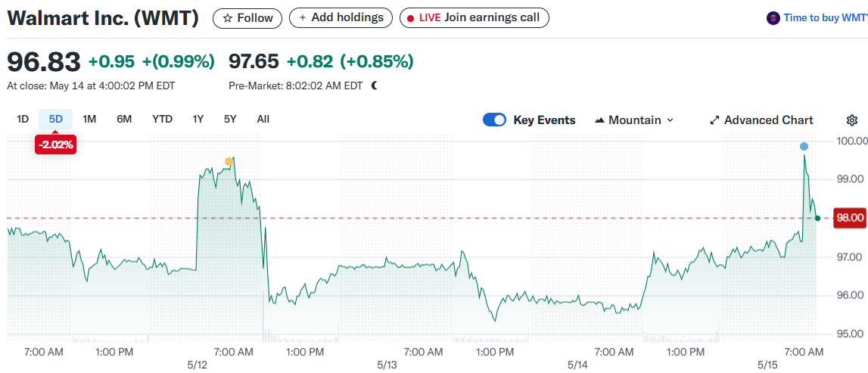Toggle the Key Events switch
868x373 pixels.
coord(494,120)
